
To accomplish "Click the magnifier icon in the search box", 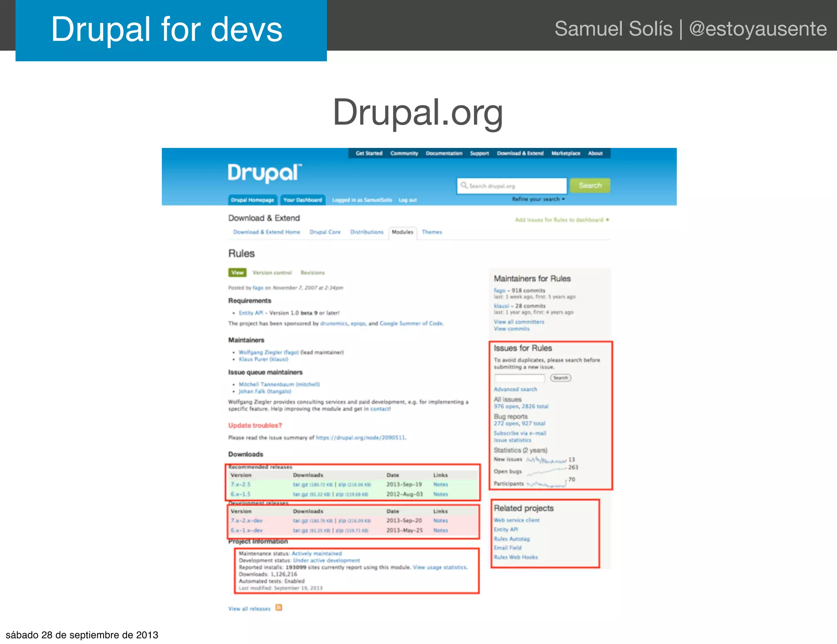I will tap(464, 186).
